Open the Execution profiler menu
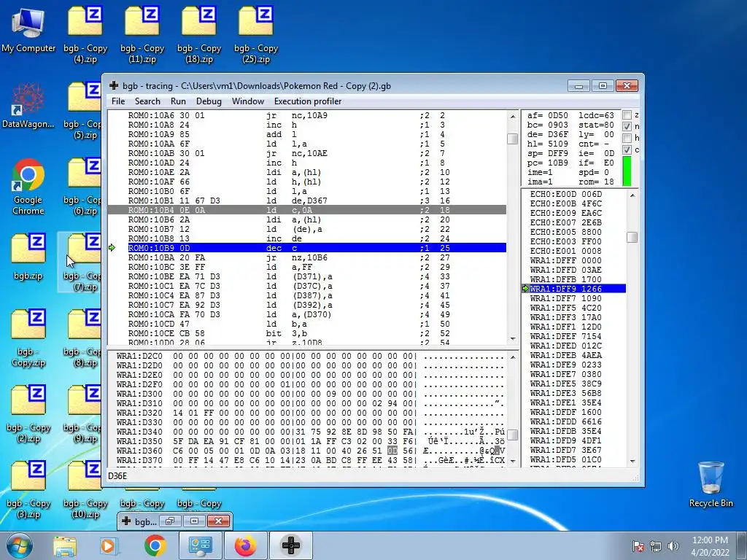747x560 pixels. tap(308, 101)
